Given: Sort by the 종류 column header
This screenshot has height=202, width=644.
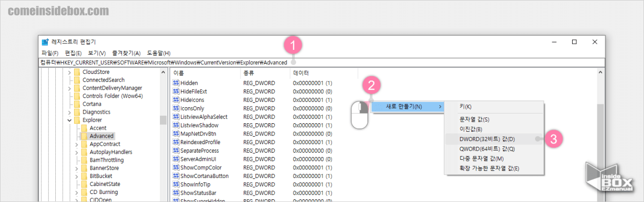Looking at the screenshot, I should click(265, 73).
